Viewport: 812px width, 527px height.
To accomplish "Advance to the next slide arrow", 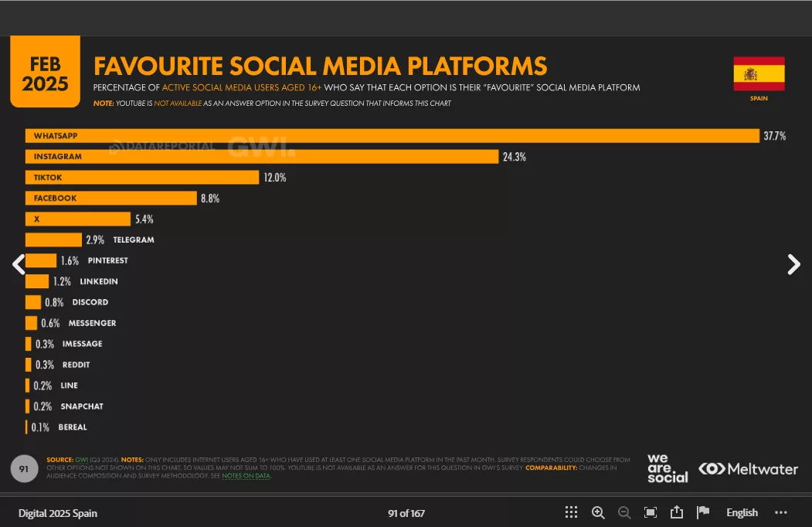I will point(793,264).
